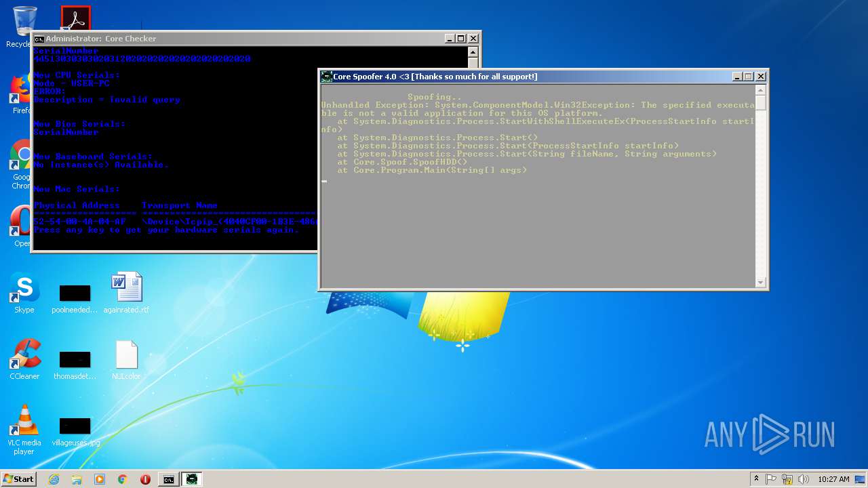Switch to Core Checker cmd taskbar button
Image resolution: width=868 pixels, height=488 pixels.
169,479
